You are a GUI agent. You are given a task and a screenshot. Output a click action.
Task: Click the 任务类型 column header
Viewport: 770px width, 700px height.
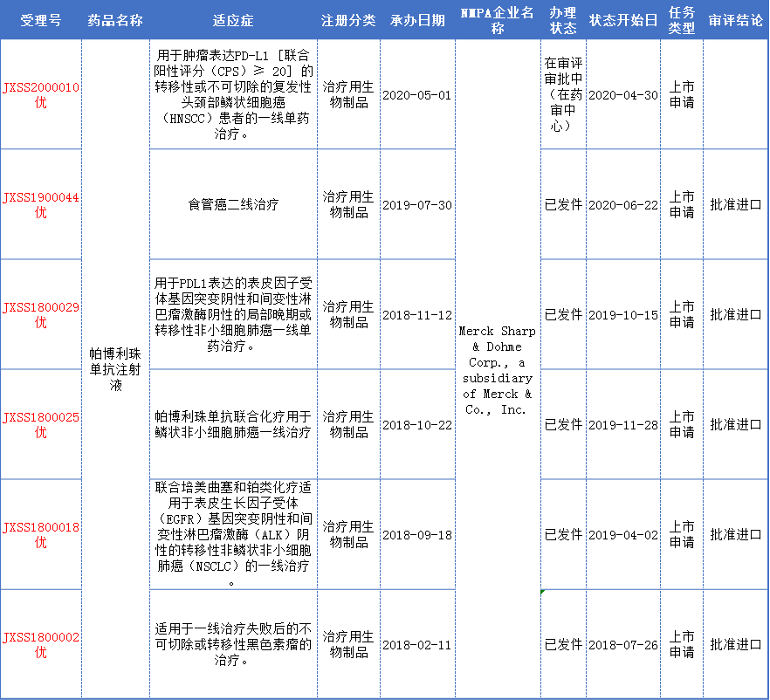pyautogui.click(x=682, y=20)
